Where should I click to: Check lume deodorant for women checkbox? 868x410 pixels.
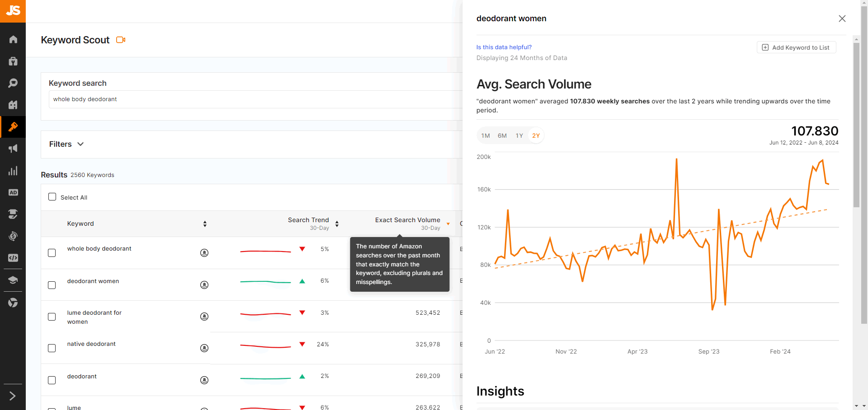click(52, 317)
